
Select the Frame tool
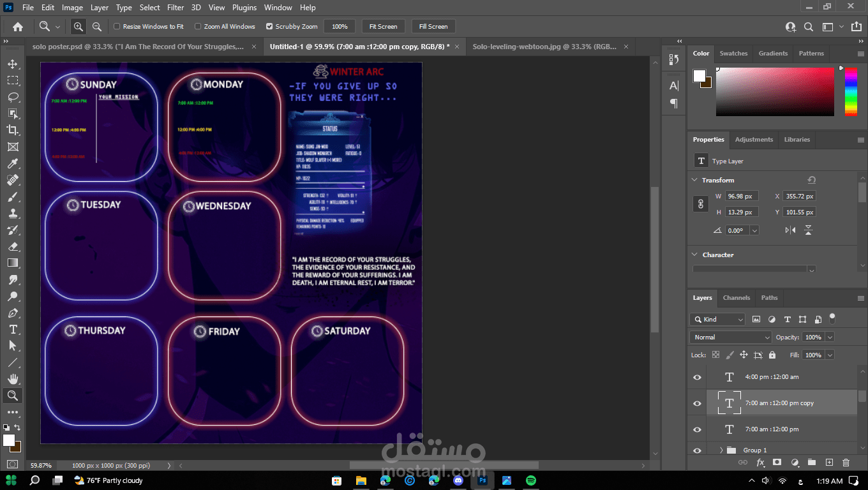pyautogui.click(x=13, y=147)
